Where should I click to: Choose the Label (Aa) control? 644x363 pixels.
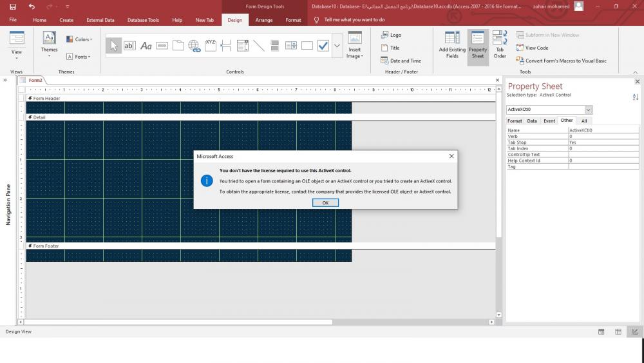pos(146,46)
